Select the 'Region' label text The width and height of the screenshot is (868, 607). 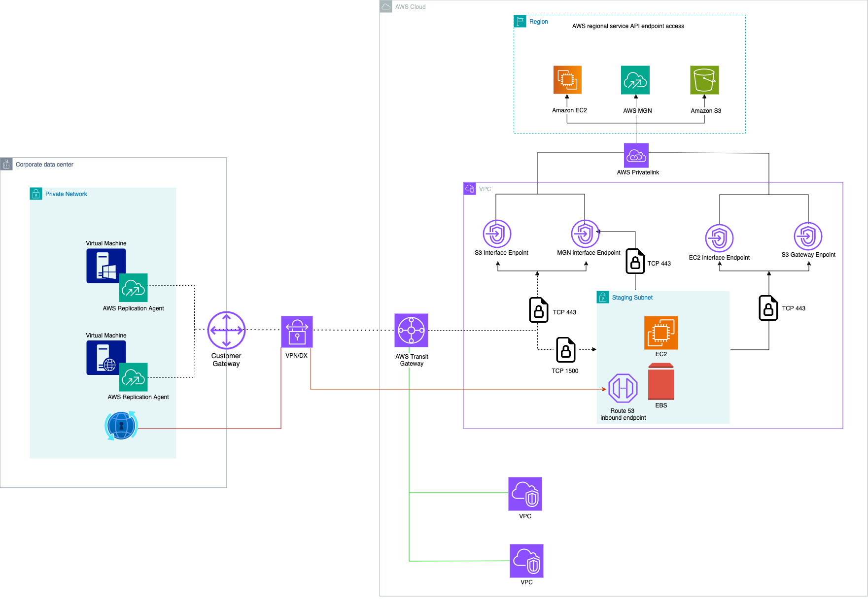tap(538, 22)
